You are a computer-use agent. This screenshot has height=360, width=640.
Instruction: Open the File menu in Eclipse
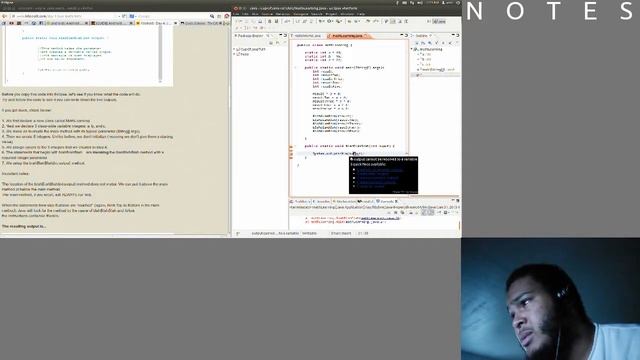click(236, 14)
